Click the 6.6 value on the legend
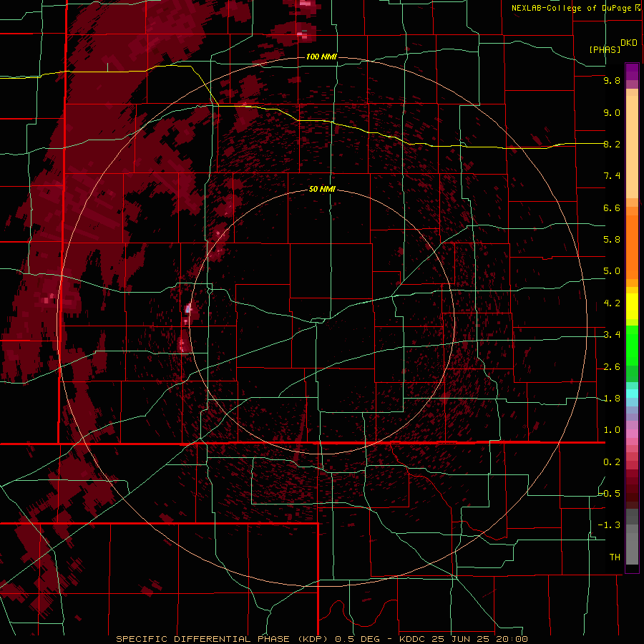The image size is (644, 644). 612,208
